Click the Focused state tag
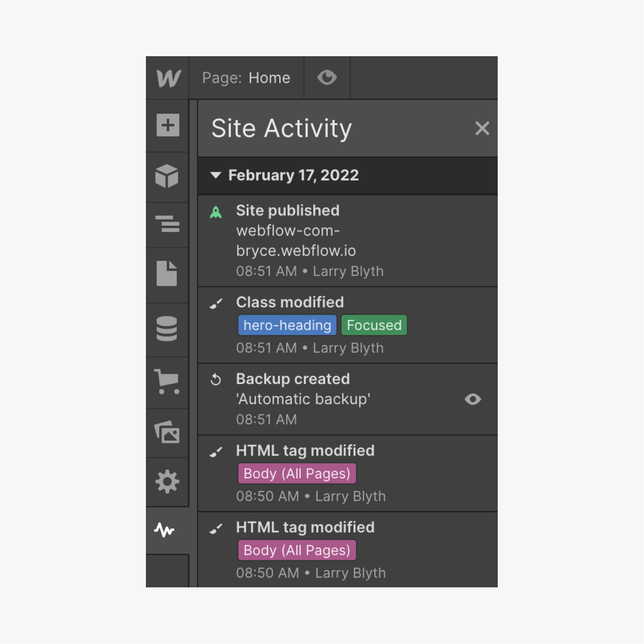Viewport: 644px width, 644px height. [374, 325]
